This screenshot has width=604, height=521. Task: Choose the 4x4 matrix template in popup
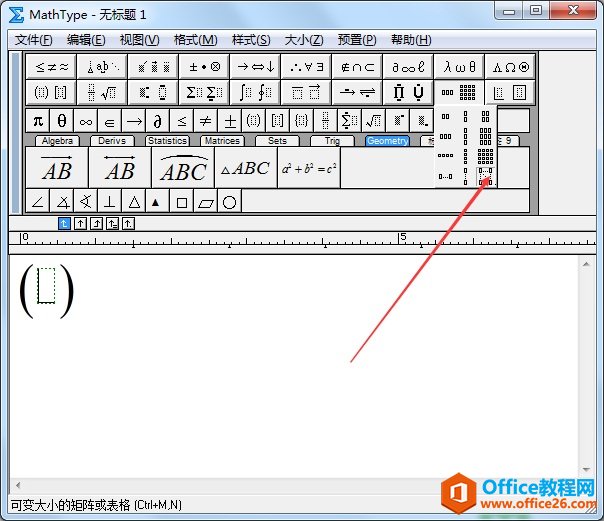point(485,156)
